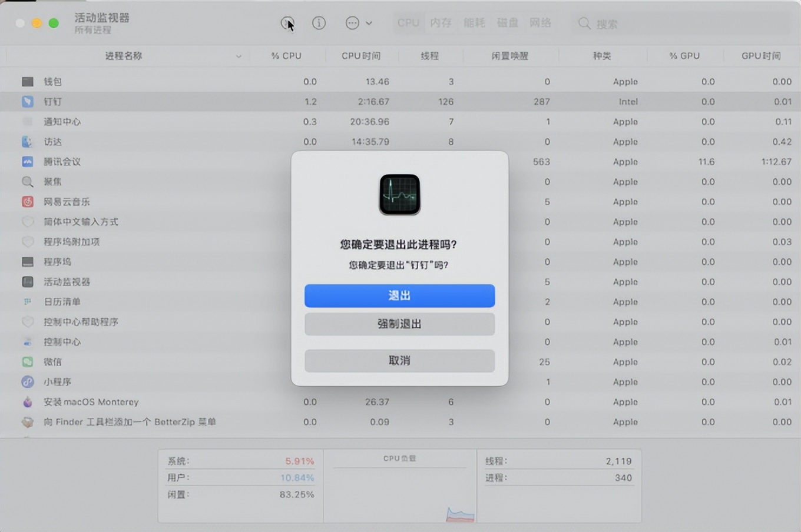
Task: Click the Activity Monitor icon in the dialog
Action: tap(399, 194)
